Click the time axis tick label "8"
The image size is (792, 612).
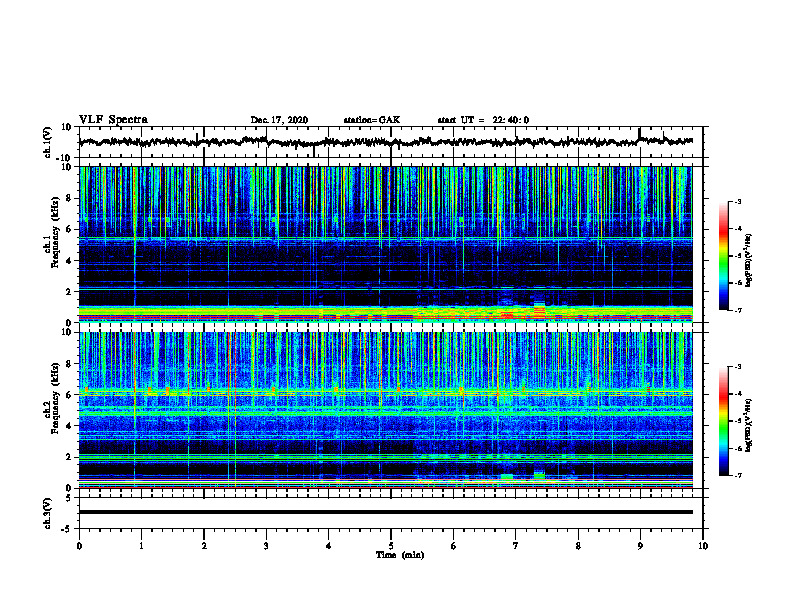click(578, 546)
